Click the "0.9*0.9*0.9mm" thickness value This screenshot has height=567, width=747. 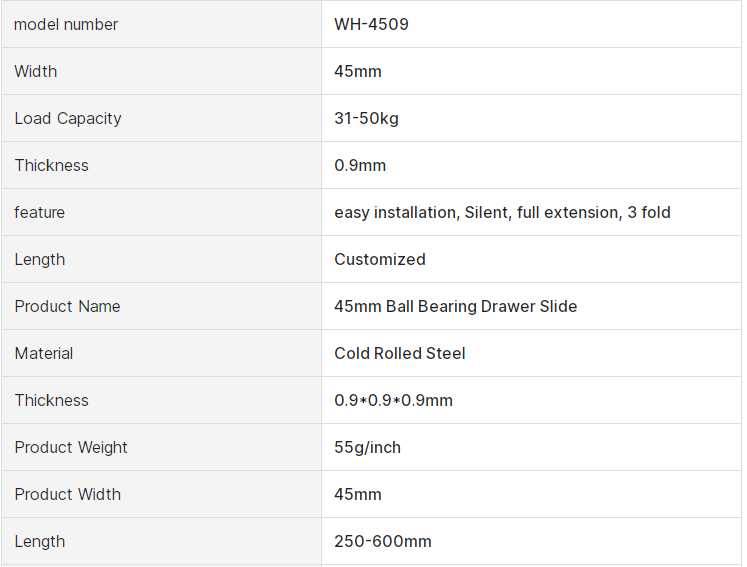(393, 400)
